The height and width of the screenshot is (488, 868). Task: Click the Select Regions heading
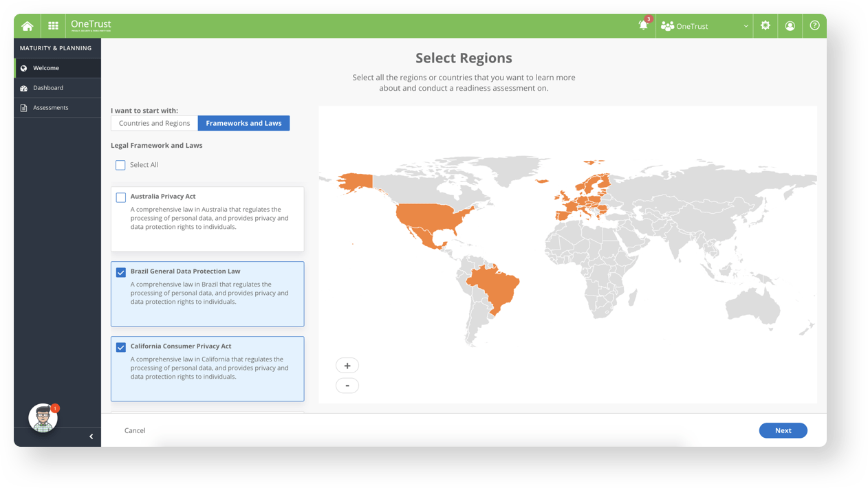pos(464,58)
